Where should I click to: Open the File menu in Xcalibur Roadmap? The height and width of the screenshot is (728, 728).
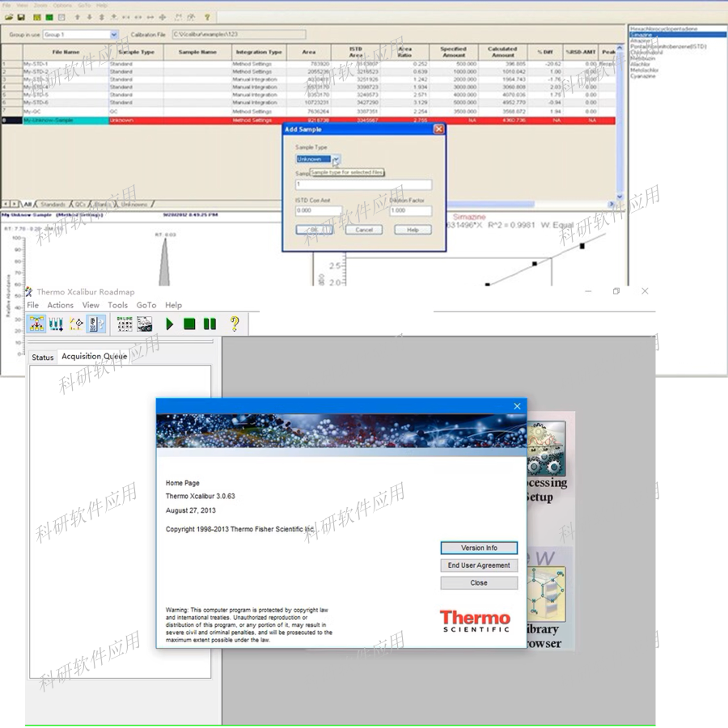click(x=33, y=305)
